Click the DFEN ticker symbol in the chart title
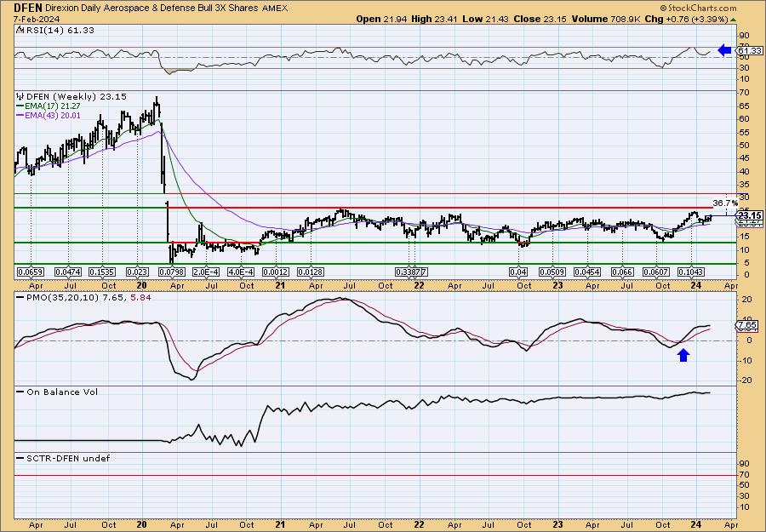766x532 pixels. 28,8
